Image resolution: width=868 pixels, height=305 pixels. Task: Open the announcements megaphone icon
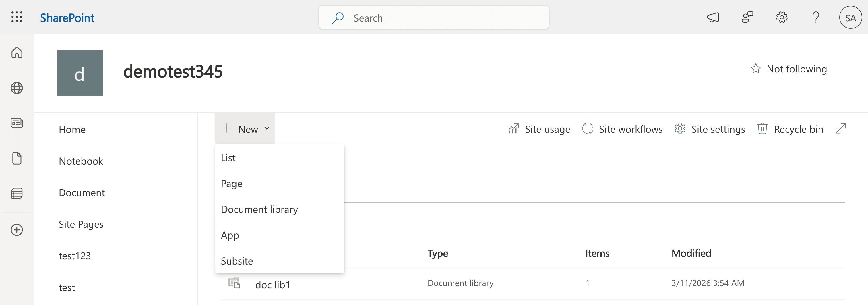coord(714,18)
